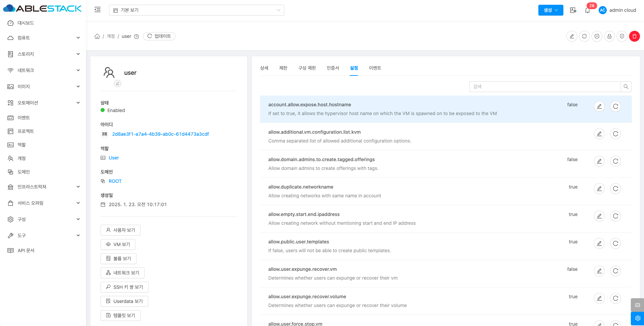This screenshot has height=326, width=644.
Task: Click the 사용자 보기 button
Action: (121, 230)
